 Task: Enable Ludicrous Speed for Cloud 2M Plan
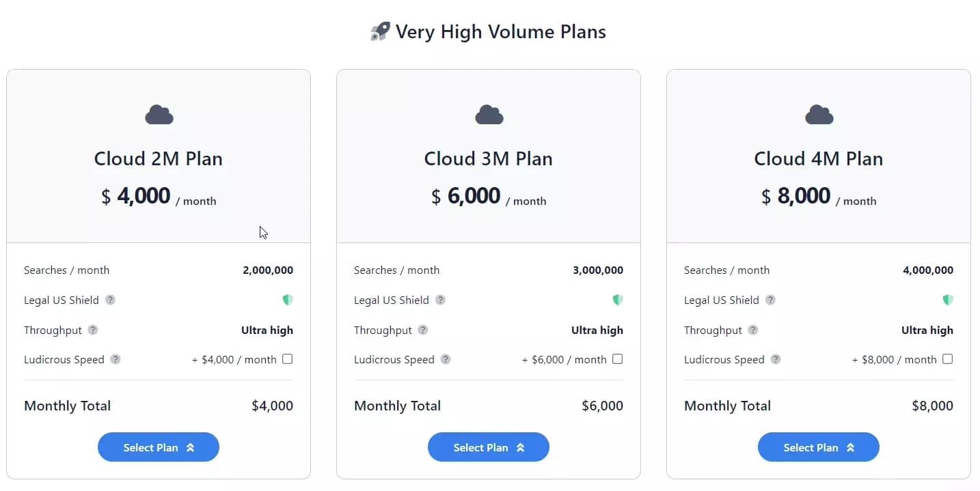288,359
